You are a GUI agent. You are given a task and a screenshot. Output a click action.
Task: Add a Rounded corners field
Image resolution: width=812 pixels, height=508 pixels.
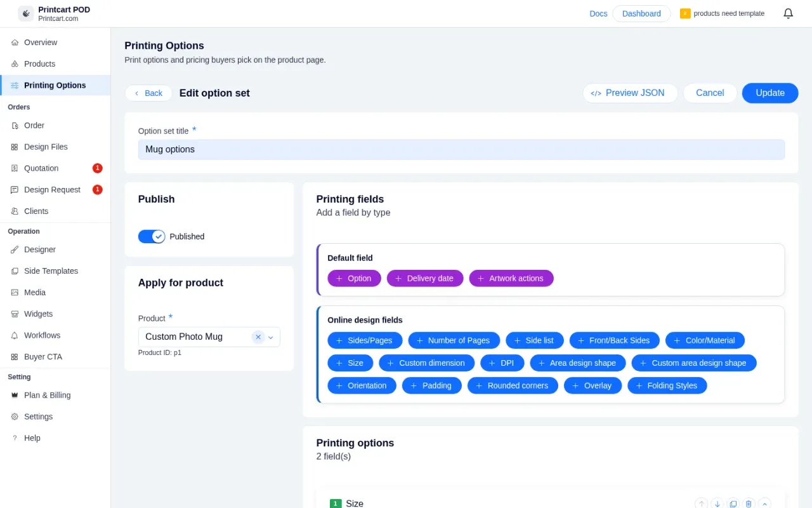pos(513,385)
